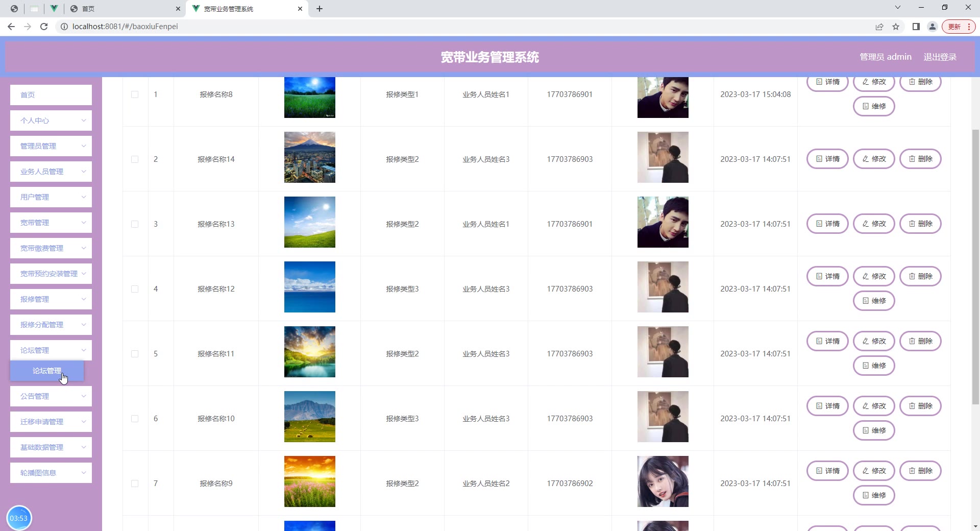Click phone number 17703786902
The image size is (980, 531).
tap(570, 484)
